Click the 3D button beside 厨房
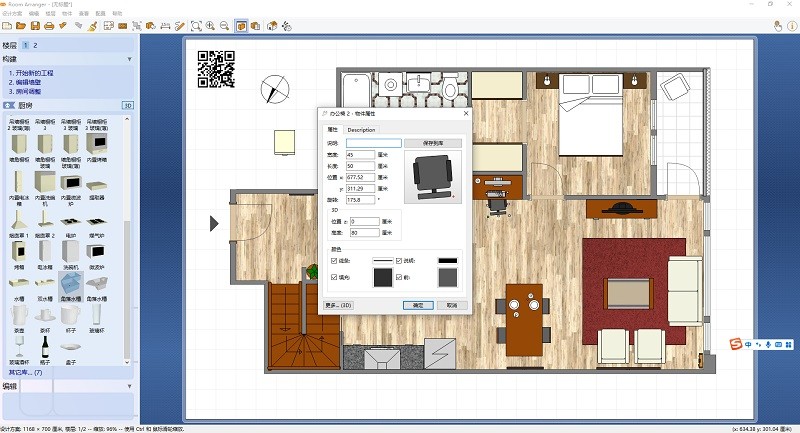Image resolution: width=800 pixels, height=433 pixels. (127, 104)
